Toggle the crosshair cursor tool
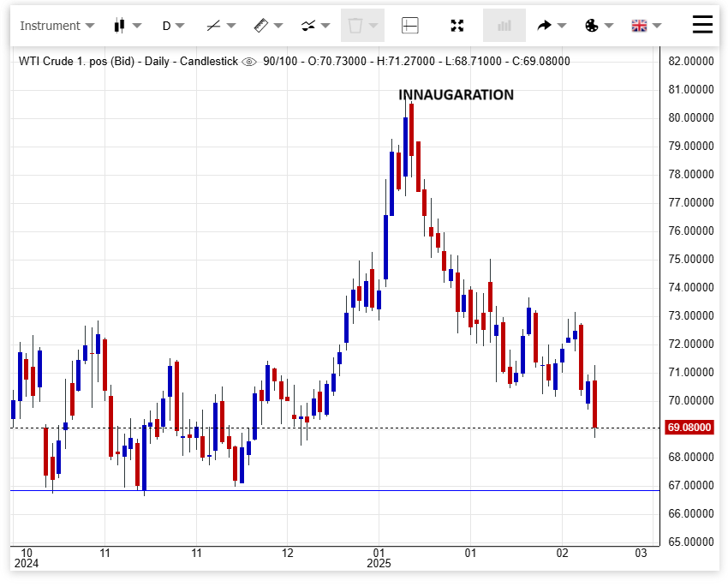The height and width of the screenshot is (587, 728). pos(410,26)
